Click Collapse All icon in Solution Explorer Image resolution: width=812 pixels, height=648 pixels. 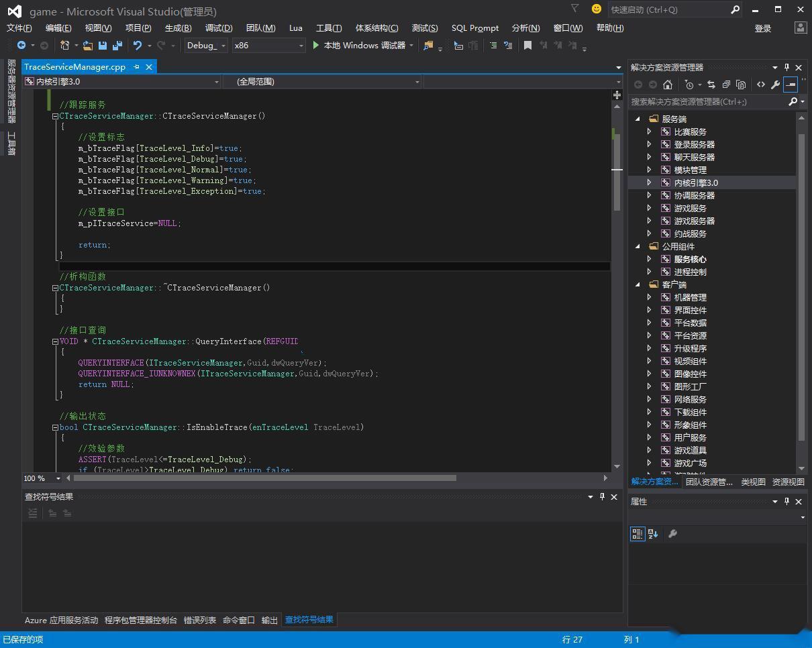click(726, 85)
